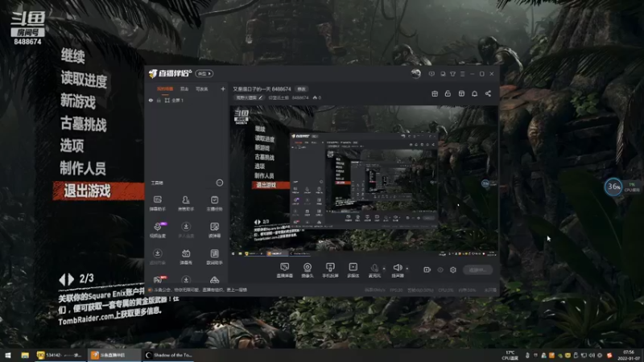Open the third-row right toolbox tool
644x362 pixels.
[214, 257]
